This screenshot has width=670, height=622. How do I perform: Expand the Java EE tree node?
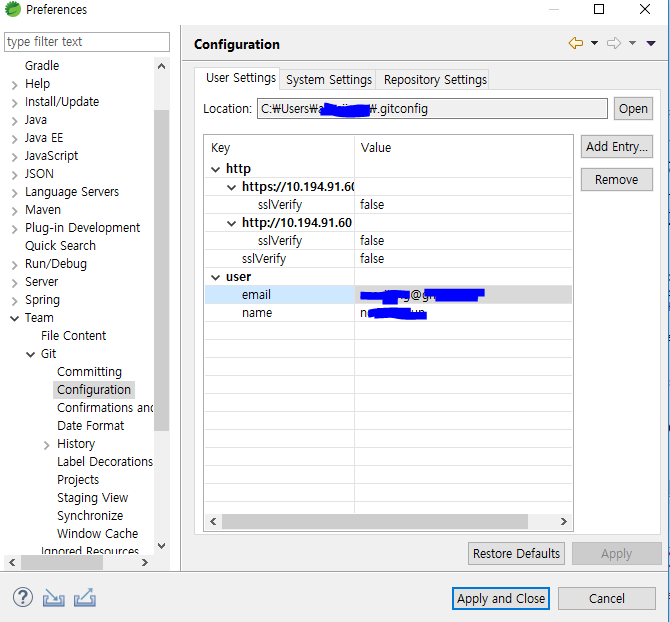point(15,139)
